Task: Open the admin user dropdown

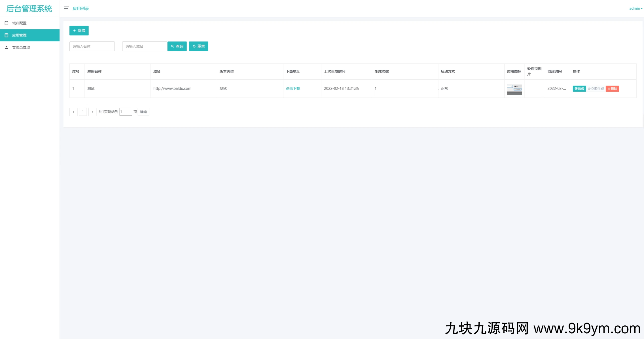Action: pos(635,9)
